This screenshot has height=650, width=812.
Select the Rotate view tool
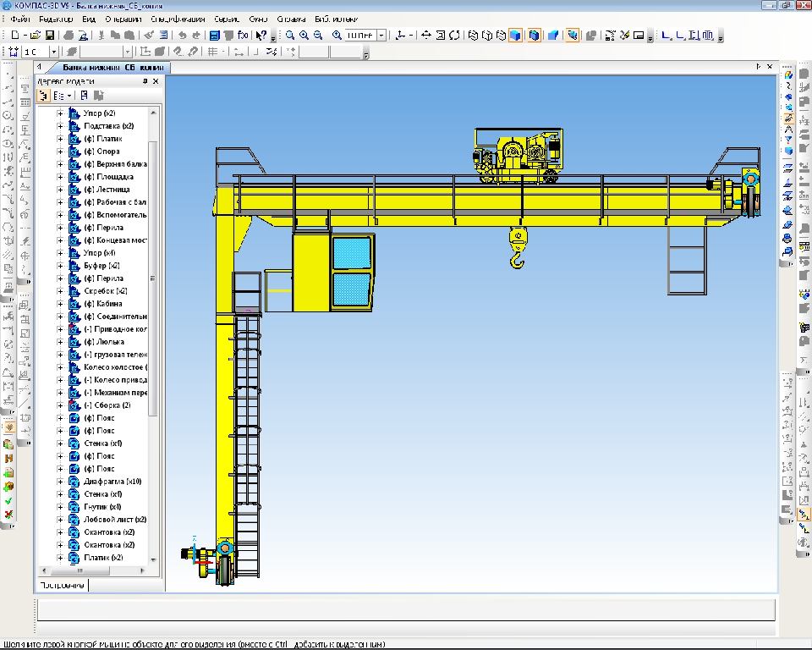click(455, 36)
